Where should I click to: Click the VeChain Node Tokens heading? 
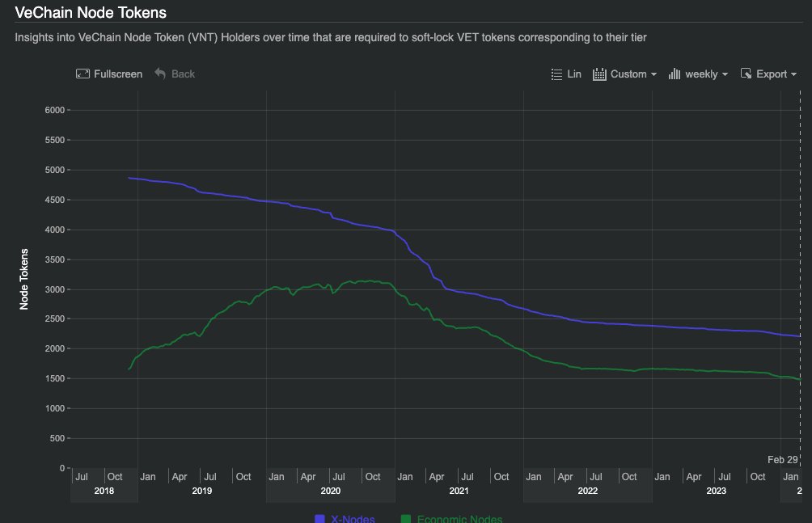click(91, 12)
